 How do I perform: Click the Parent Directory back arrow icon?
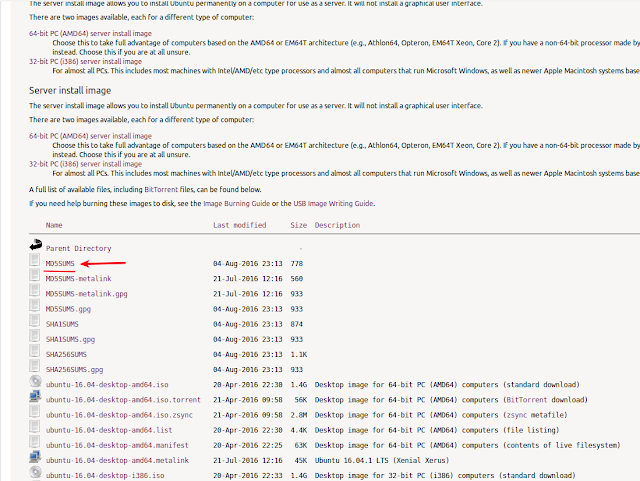pos(36,245)
